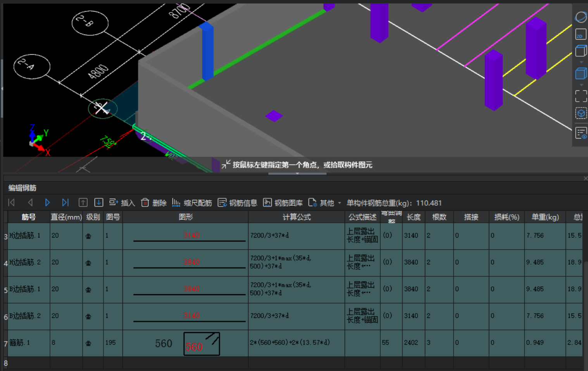The height and width of the screenshot is (371, 588).
Task: Click the 公式描述 column header
Action: pos(362,217)
